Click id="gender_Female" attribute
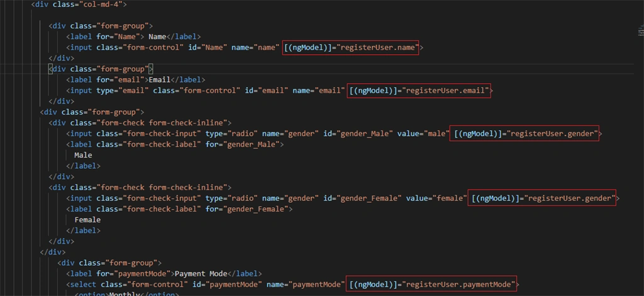This screenshot has height=296, width=644. point(362,198)
